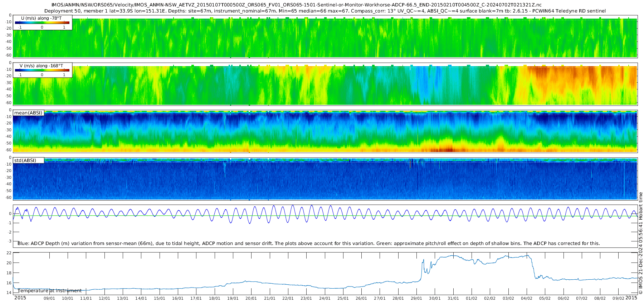Click the -3 tick on depth variation axis
Viewport: 644px width, 304px height.
coord(10,241)
